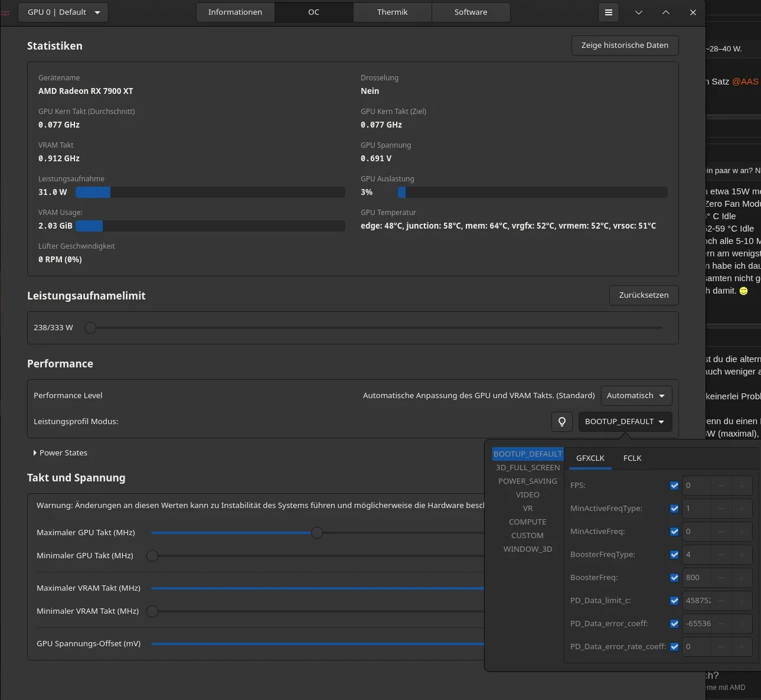Toggle the PD_Data_limit_c checkbox

[674, 601]
